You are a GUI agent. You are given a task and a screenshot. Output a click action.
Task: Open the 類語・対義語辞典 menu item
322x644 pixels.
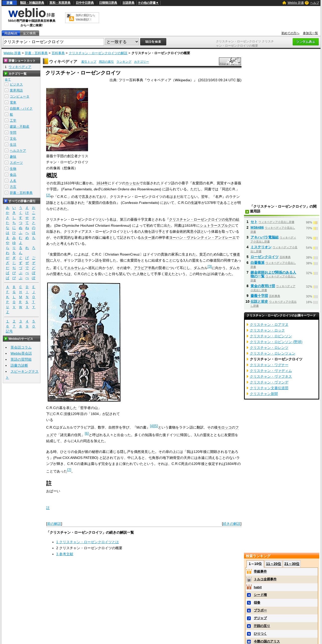(x=32, y=3)
